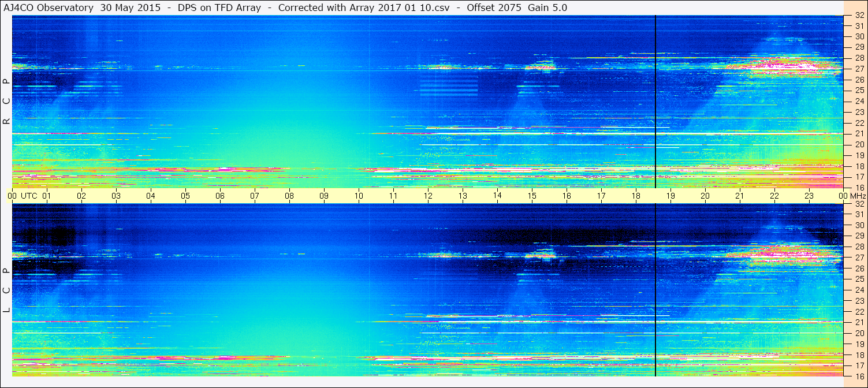Click the 01 hour tick label
This screenshot has width=868, height=388.
pyautogui.click(x=47, y=196)
